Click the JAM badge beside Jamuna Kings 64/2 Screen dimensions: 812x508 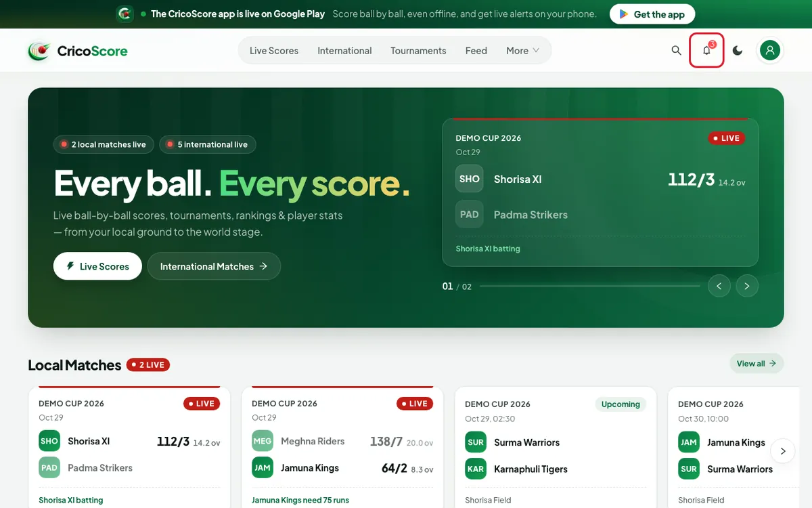click(x=263, y=468)
